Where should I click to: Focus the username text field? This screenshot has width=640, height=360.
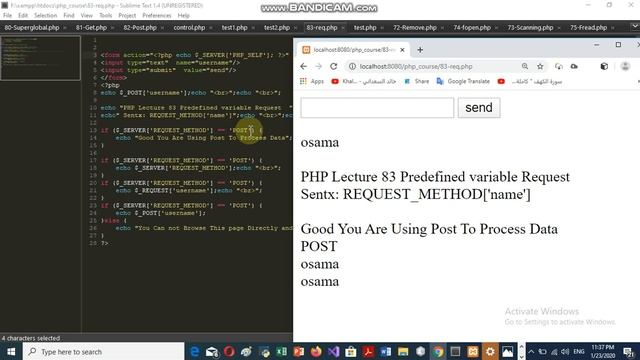click(x=377, y=108)
